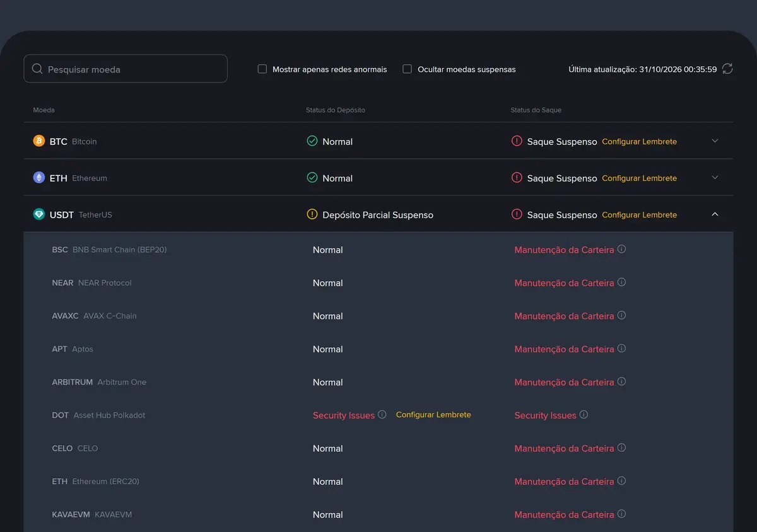The height and width of the screenshot is (532, 757).
Task: Click Configurar Lembrete for BTC withdrawal
Action: click(639, 142)
